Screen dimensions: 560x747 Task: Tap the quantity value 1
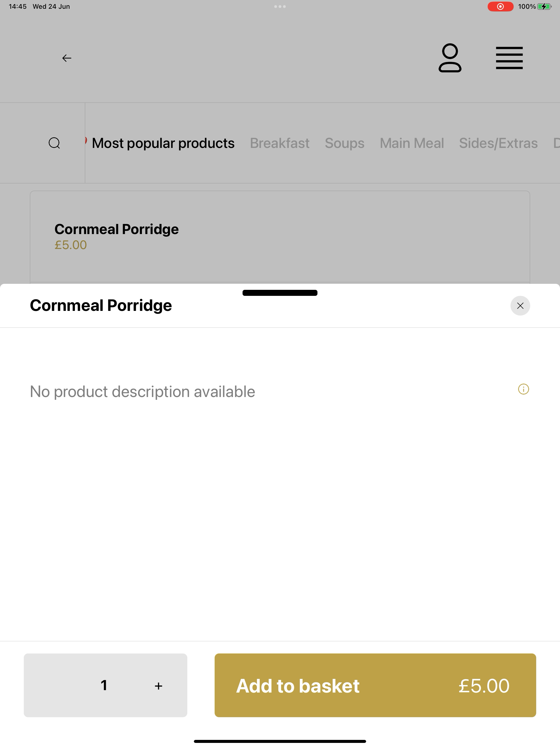(x=104, y=685)
